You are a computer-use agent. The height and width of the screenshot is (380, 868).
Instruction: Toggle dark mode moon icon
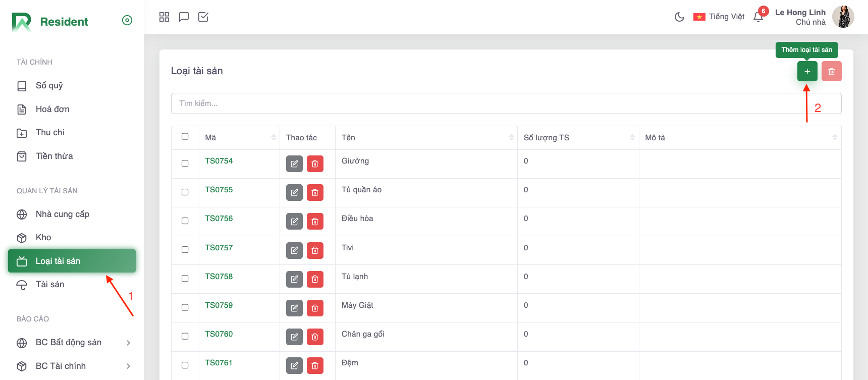[679, 17]
